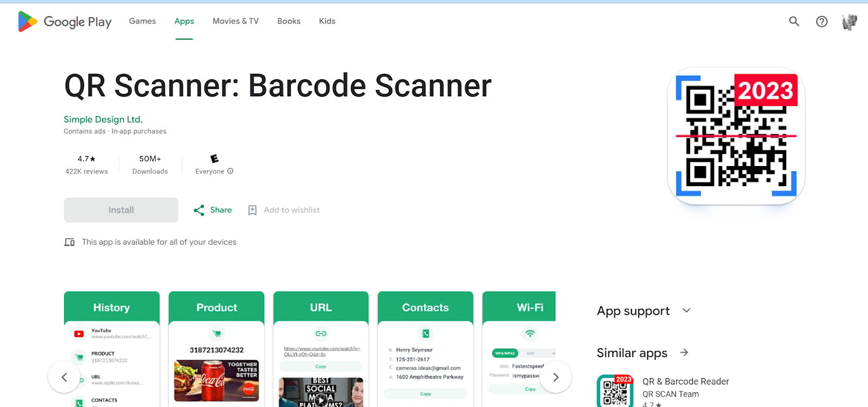The image size is (868, 407).
Task: Open the URL screenshot video
Action: [x=321, y=349]
